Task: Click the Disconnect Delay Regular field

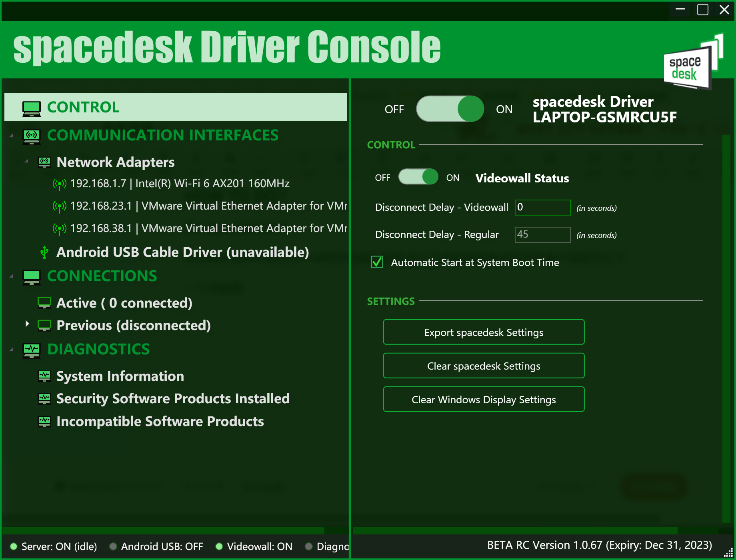Action: pos(542,234)
